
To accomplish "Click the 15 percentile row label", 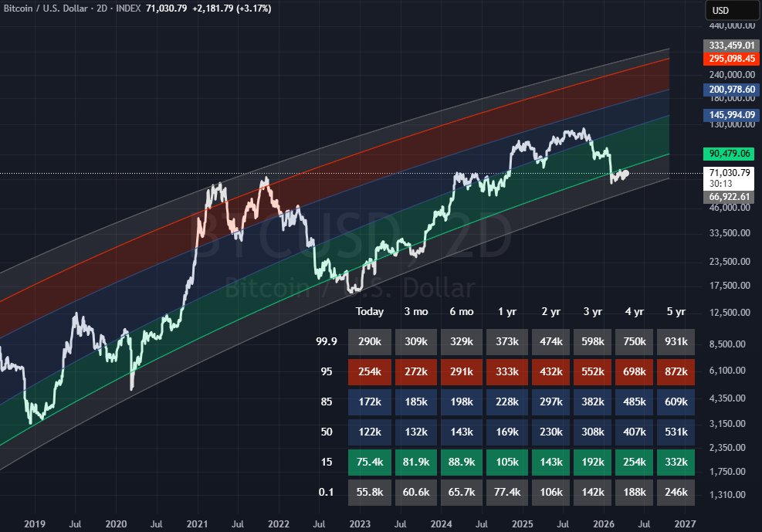I will click(326, 462).
